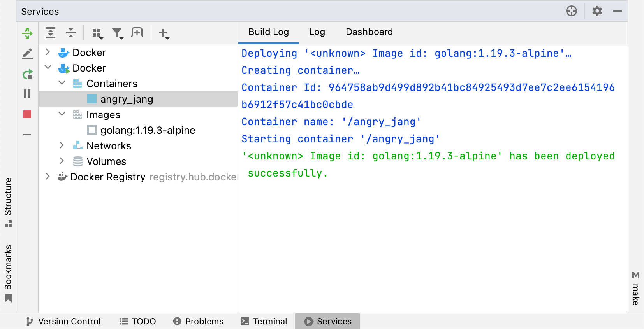The width and height of the screenshot is (644, 329).
Task: Select Docker Registry tree item
Action: (x=108, y=177)
